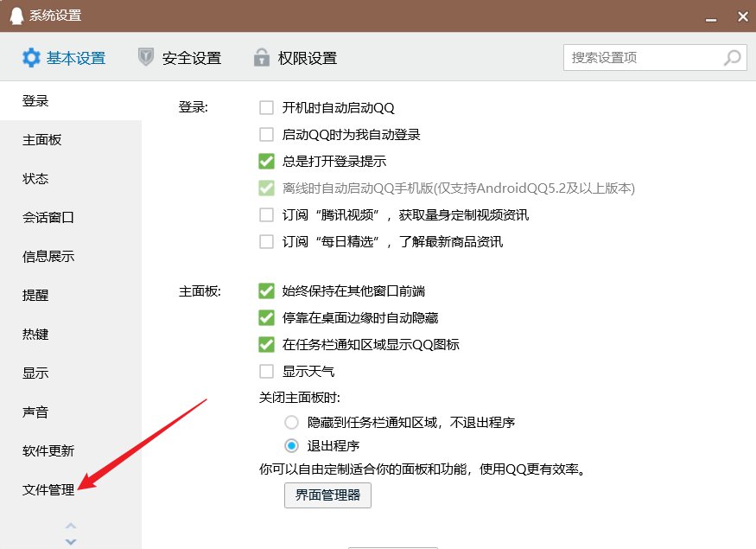Open the 声音 settings section
Viewport: 756px width, 549px height.
(x=35, y=412)
